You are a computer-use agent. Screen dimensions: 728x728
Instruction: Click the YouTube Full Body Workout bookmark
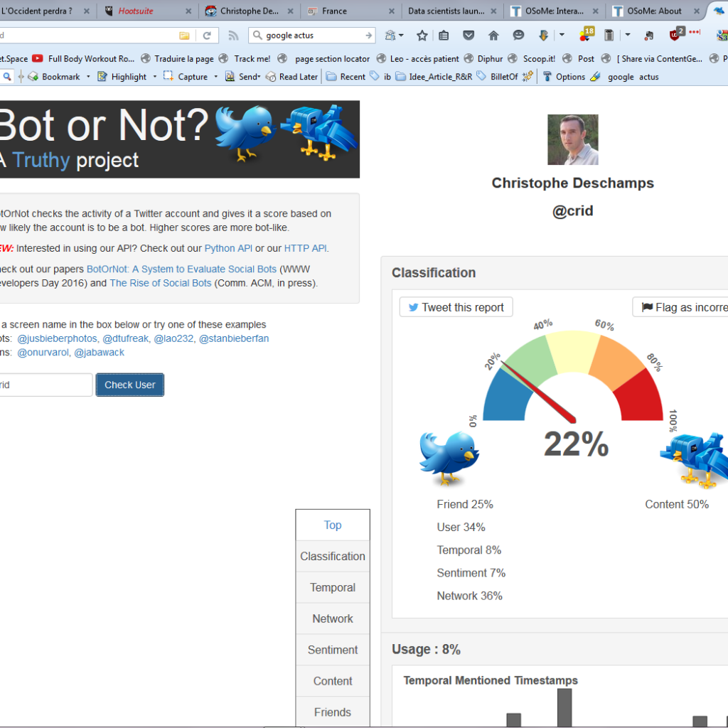(83, 58)
